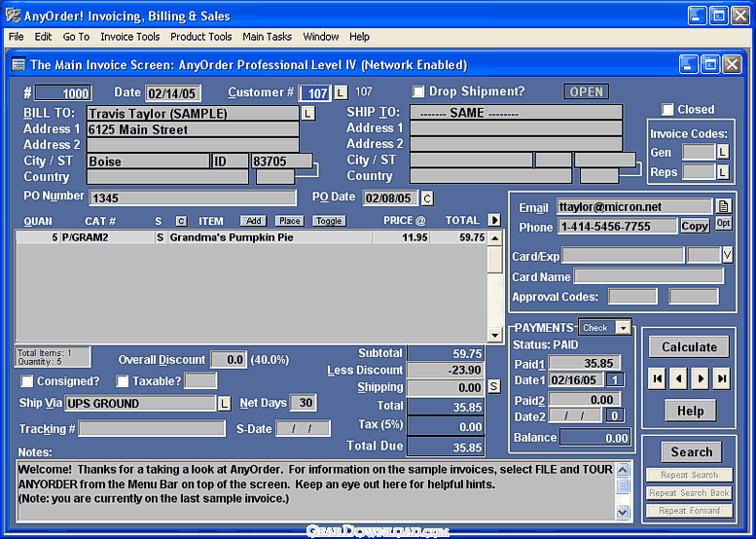Image resolution: width=756 pixels, height=539 pixels.
Task: Click the S button next to Shipping amount
Action: (x=493, y=386)
